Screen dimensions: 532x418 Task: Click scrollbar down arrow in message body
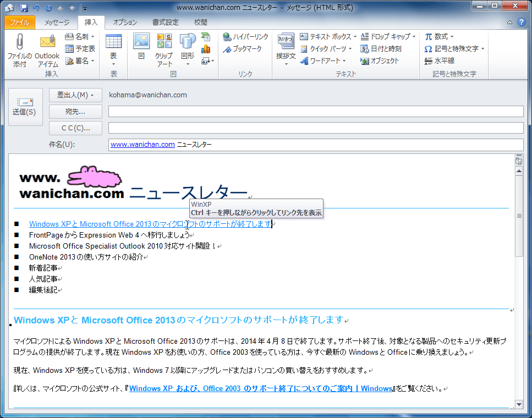[x=519, y=404]
